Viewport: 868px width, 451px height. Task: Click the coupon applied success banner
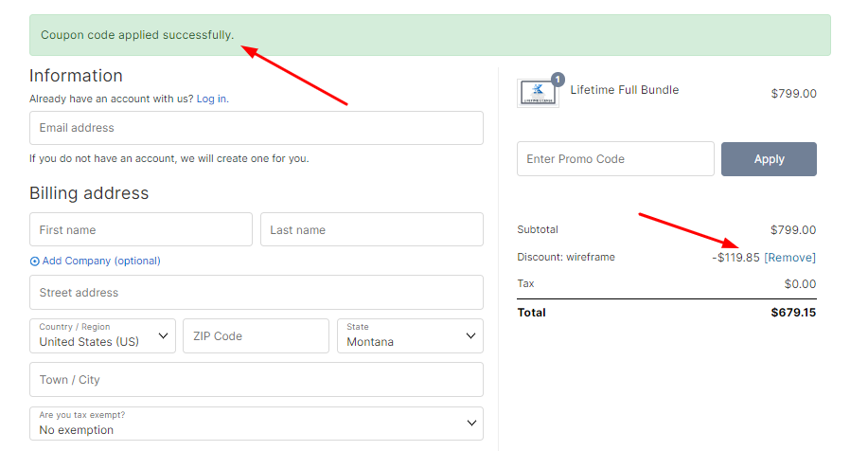[x=430, y=35]
